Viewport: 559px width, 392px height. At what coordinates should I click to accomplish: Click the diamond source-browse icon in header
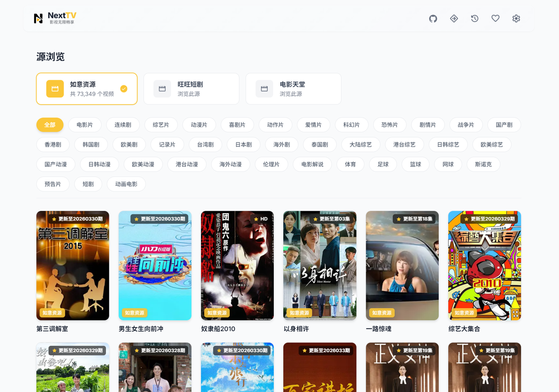454,18
